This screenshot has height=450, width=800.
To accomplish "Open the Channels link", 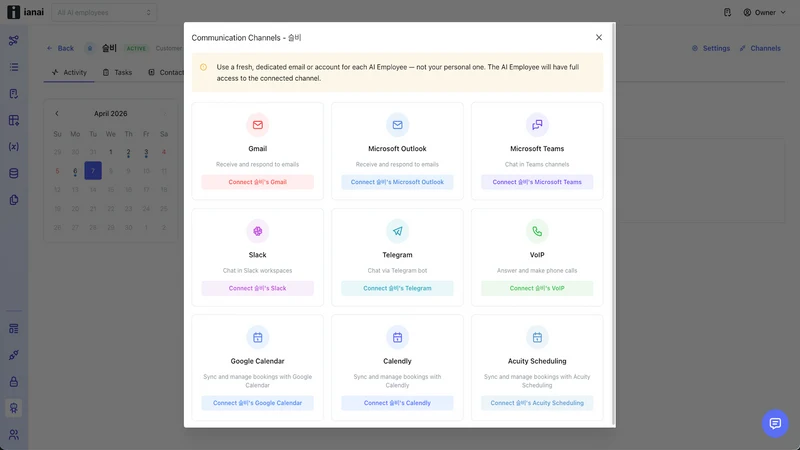I will [760, 48].
